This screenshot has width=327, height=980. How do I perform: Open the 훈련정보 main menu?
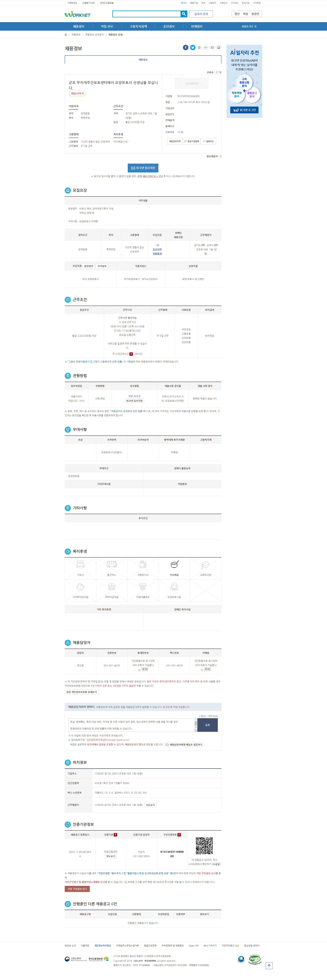(x=169, y=27)
